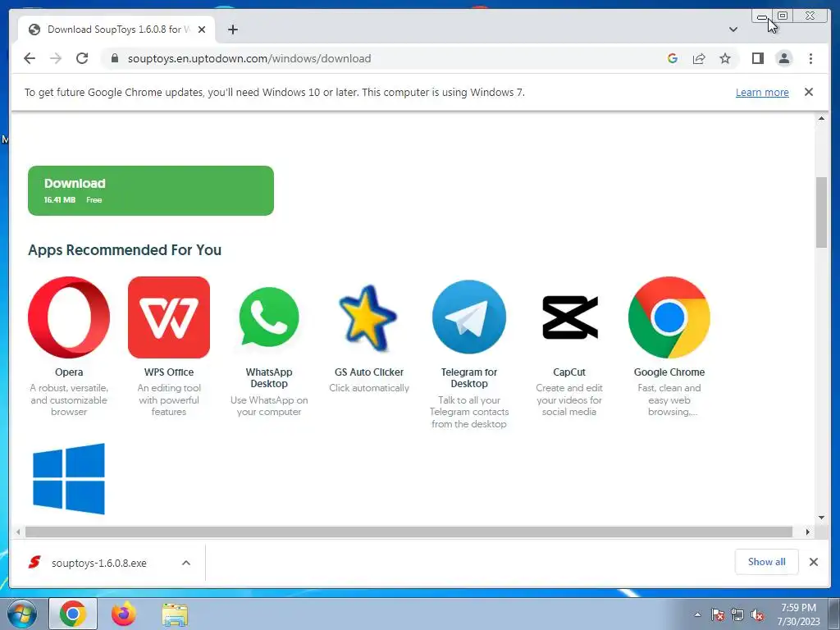Select the Download SoupToys 1.6.0.8 tab
This screenshot has height=630, width=840.
coord(116,30)
